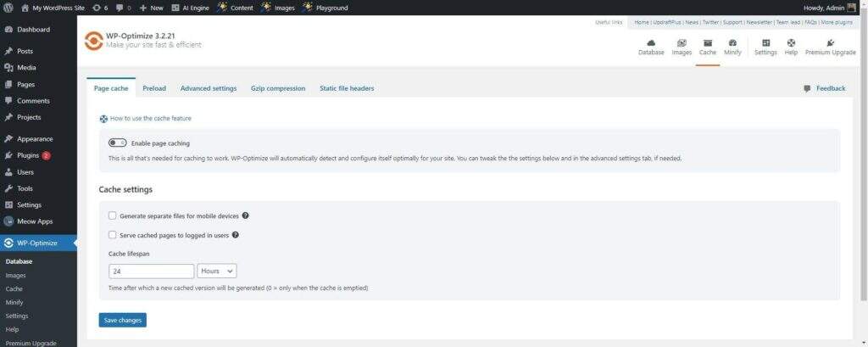Click the Images icon in top navigation

pos(682,43)
